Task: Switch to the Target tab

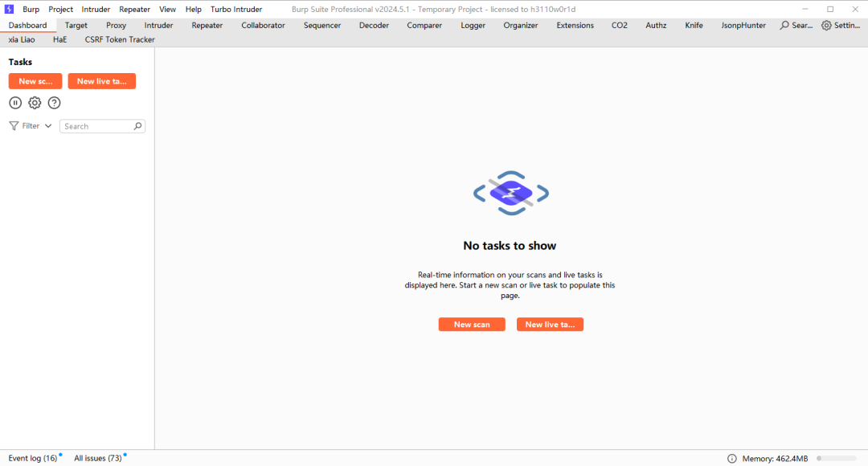Action: (76, 26)
